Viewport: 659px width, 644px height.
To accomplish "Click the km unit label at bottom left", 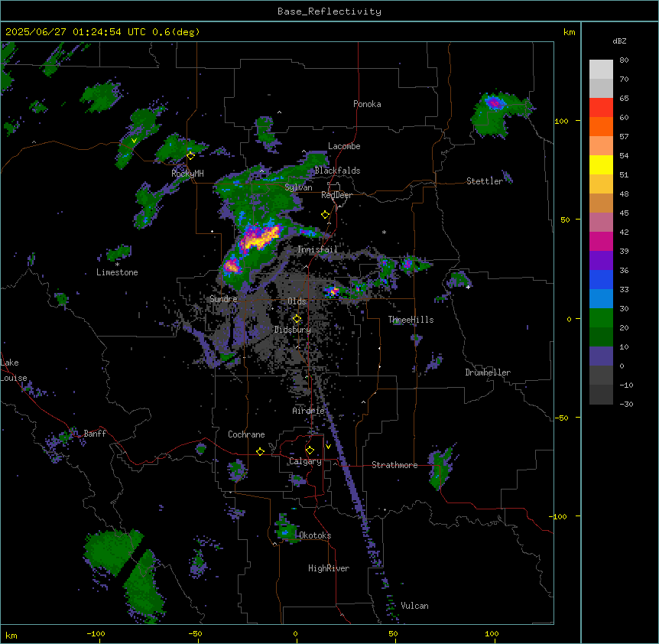I will click(x=11, y=635).
